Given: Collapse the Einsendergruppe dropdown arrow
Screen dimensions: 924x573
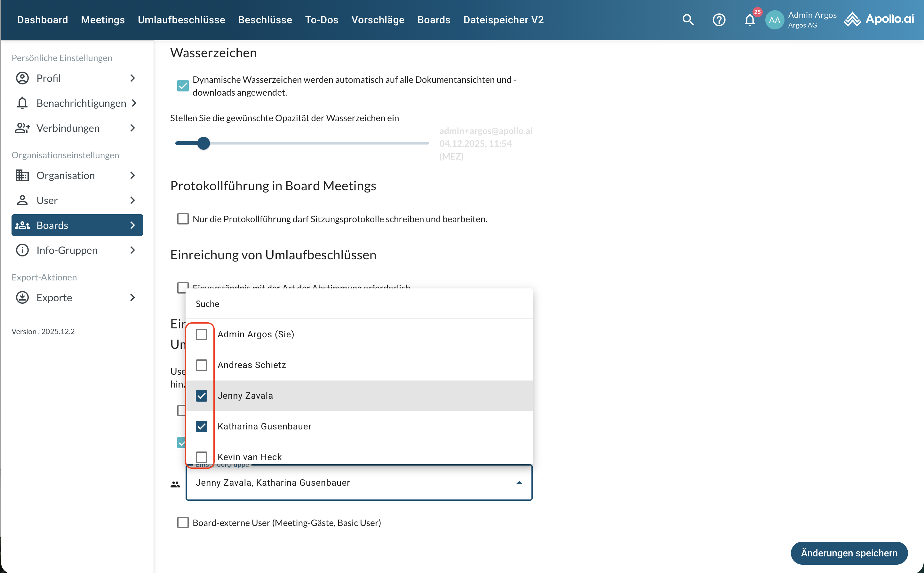Looking at the screenshot, I should click(519, 483).
